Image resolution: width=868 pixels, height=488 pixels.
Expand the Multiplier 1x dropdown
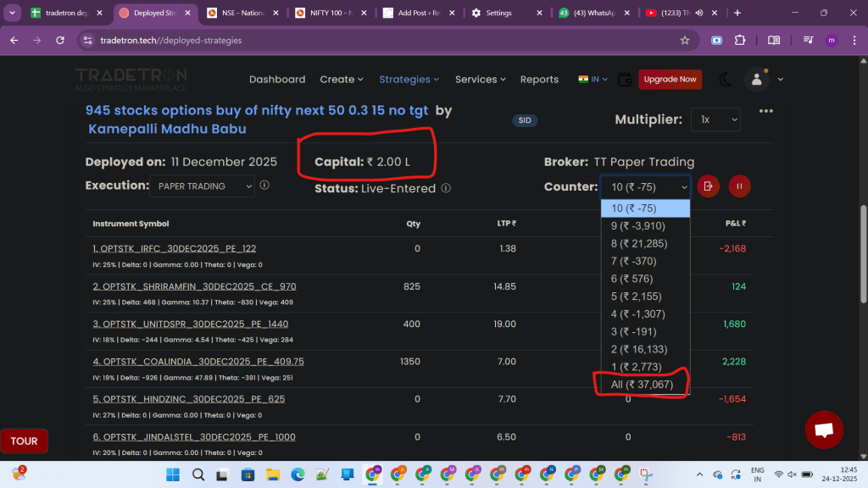715,119
